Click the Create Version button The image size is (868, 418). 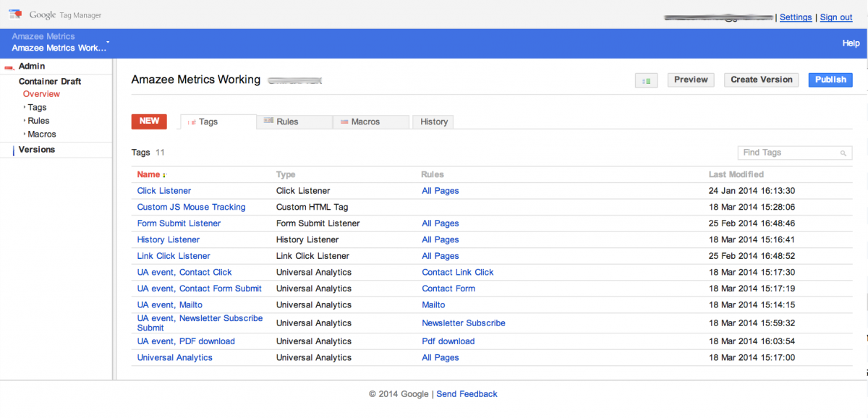coord(761,80)
